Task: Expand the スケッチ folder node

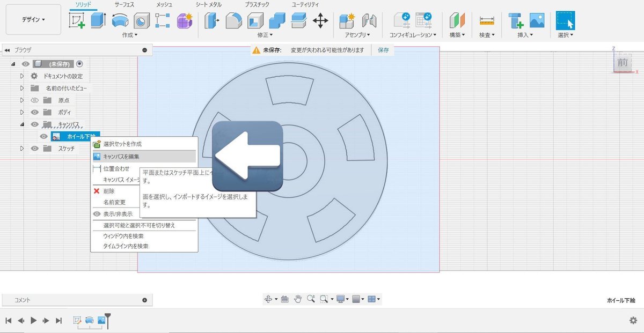Action: point(22,149)
